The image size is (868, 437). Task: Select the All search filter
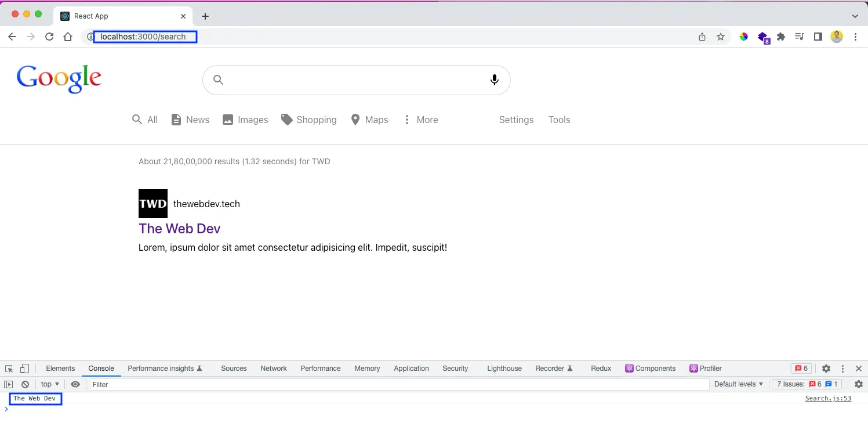click(145, 120)
